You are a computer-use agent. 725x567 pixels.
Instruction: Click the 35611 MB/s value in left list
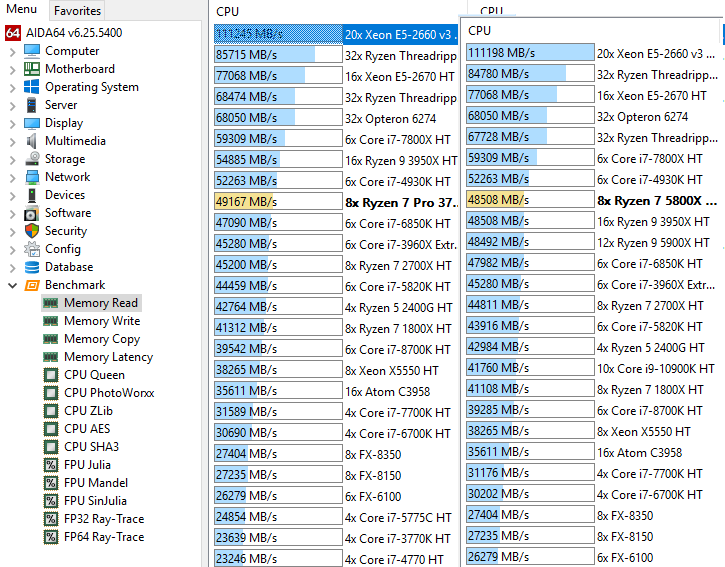246,391
